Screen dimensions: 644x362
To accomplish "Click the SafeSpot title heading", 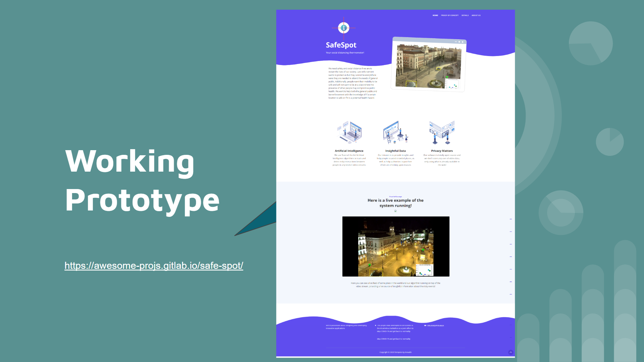I will [341, 45].
